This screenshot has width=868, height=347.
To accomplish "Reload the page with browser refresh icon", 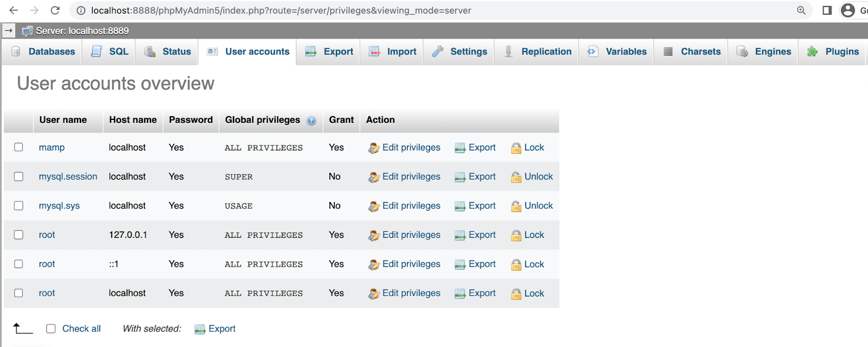I will (x=55, y=10).
